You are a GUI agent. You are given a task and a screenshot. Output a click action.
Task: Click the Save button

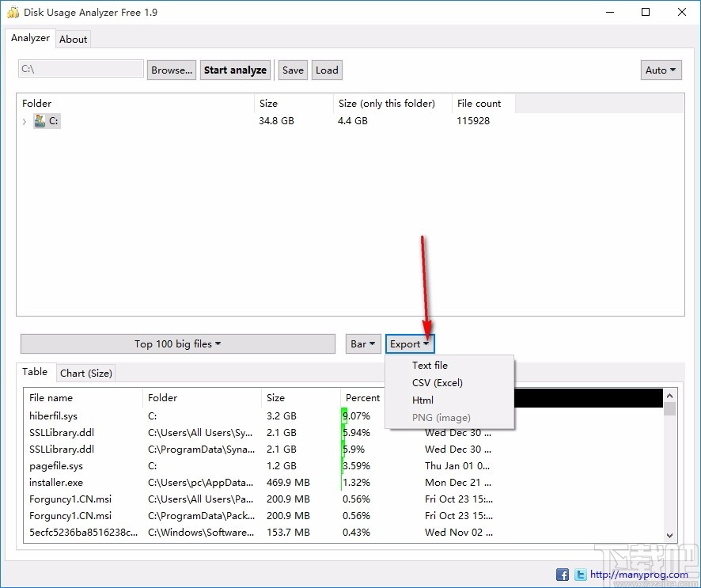[x=292, y=70]
